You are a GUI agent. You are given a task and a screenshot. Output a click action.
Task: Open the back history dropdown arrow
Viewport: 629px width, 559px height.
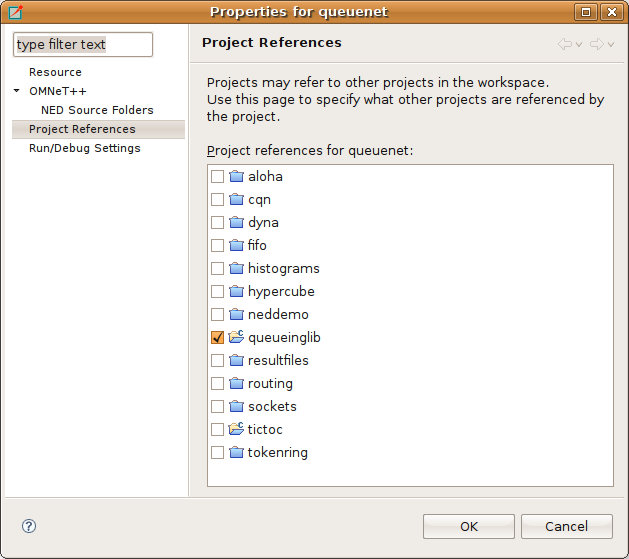point(579,45)
